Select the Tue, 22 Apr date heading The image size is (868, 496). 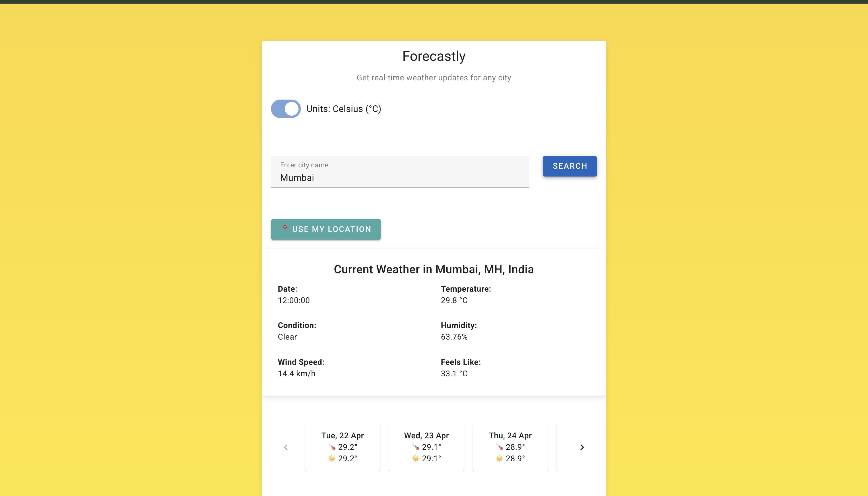click(342, 435)
